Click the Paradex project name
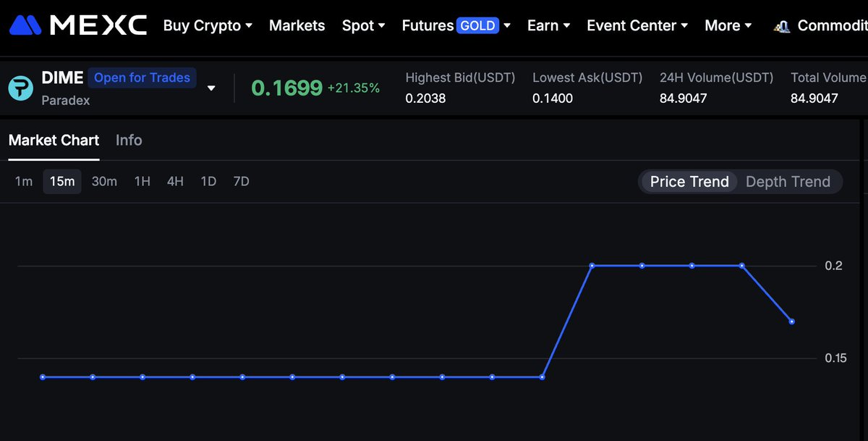 pyautogui.click(x=66, y=101)
